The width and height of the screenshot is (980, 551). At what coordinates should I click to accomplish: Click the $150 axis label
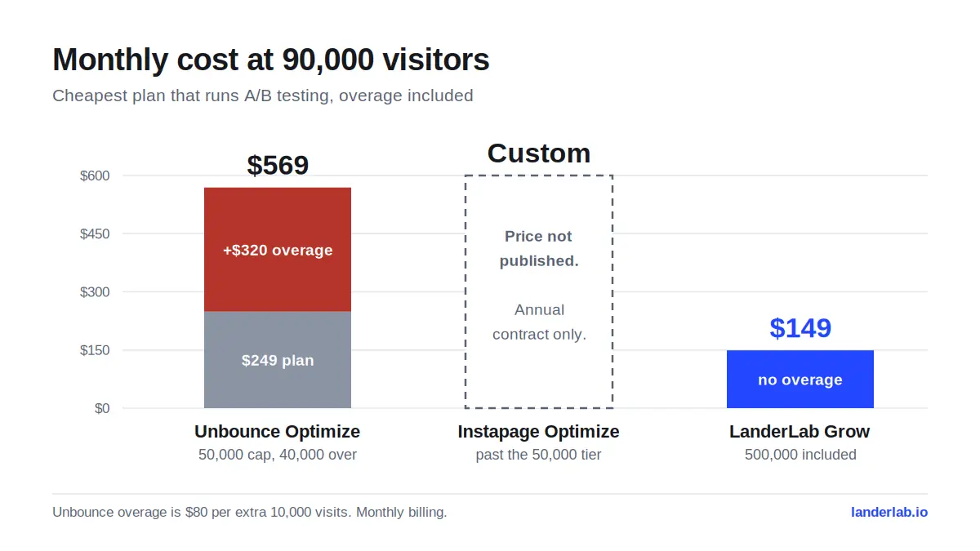[95, 350]
